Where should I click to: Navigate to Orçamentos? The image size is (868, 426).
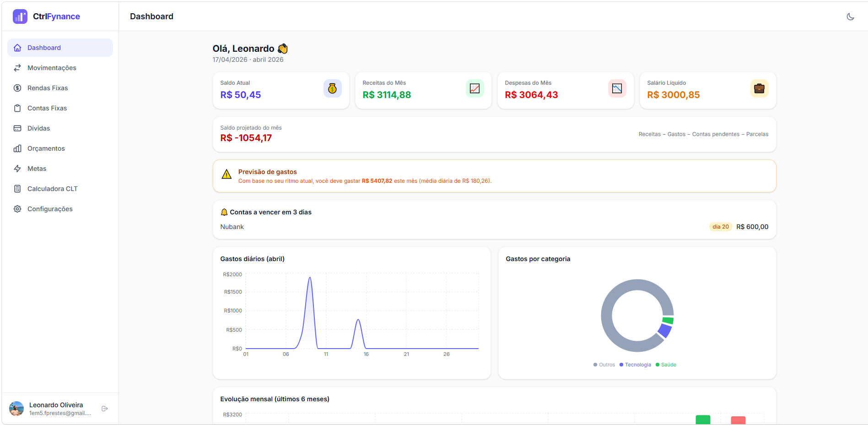coord(46,148)
